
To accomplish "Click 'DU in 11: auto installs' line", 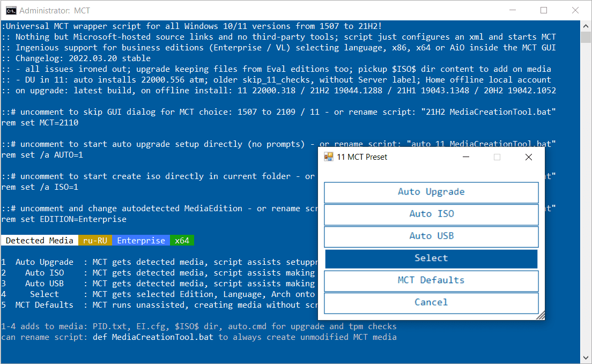I will [276, 80].
